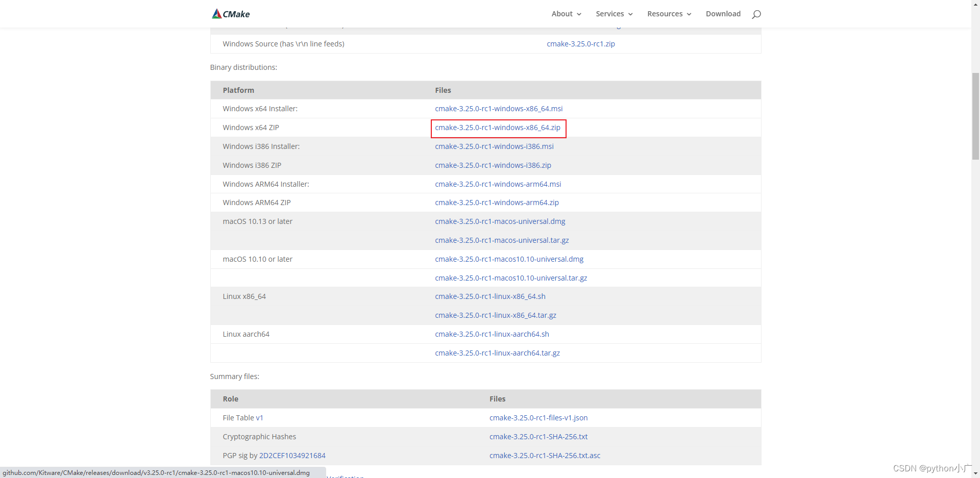Download cmake-3.25.0-rc1-windows-x86_64.zip
The image size is (980, 478).
498,128
